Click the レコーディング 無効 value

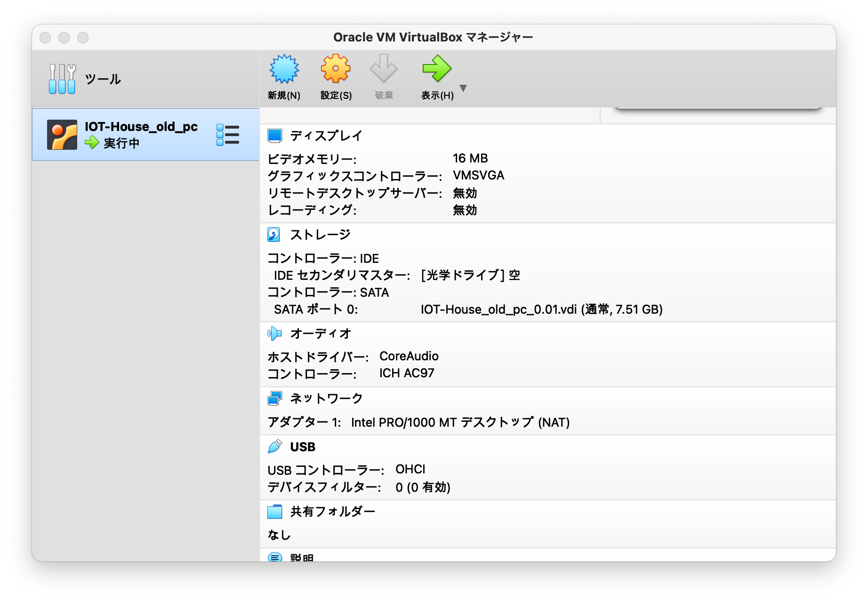pyautogui.click(x=465, y=210)
